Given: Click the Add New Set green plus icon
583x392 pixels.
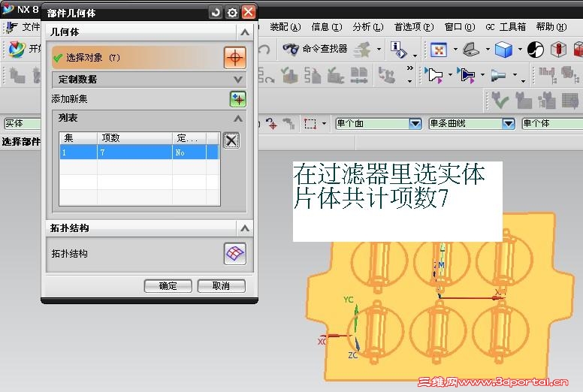Looking at the screenshot, I should (237, 99).
